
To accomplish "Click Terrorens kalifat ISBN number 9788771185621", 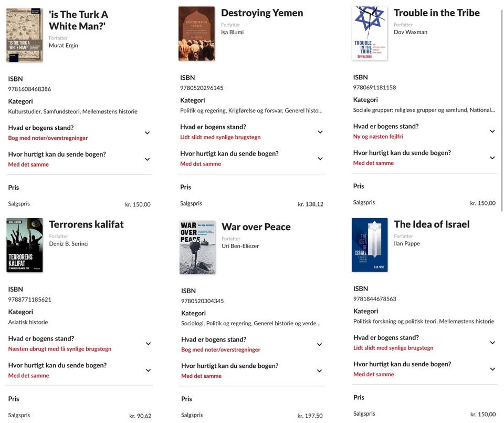I will [x=29, y=300].
